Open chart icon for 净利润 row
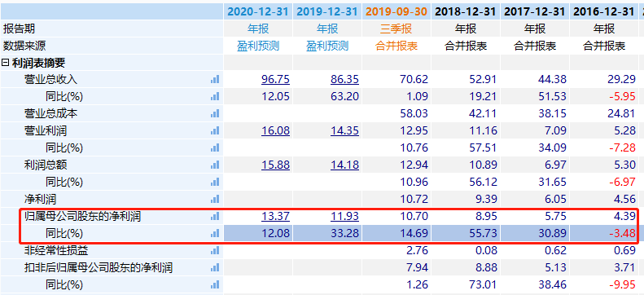Viewport: 644px width, 295px height. pyautogui.click(x=215, y=200)
